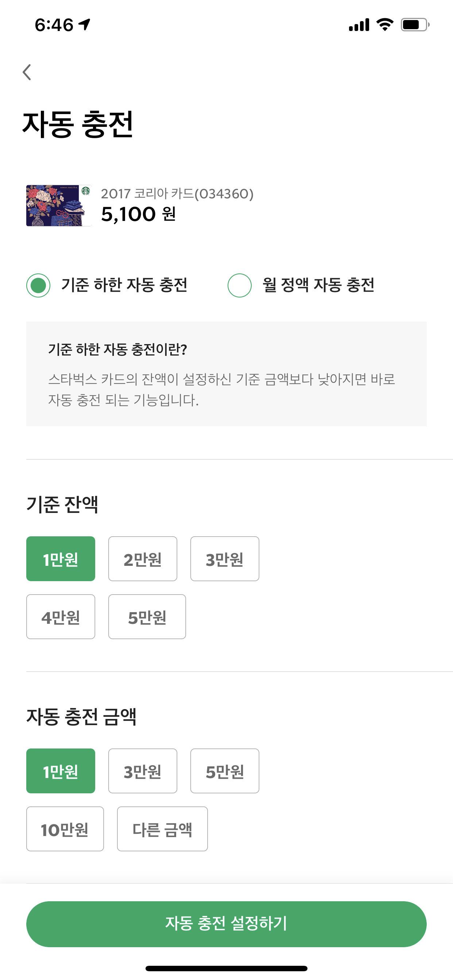Select 월 정액 자동 충전 radio button
This screenshot has width=453, height=980.
coord(239,285)
